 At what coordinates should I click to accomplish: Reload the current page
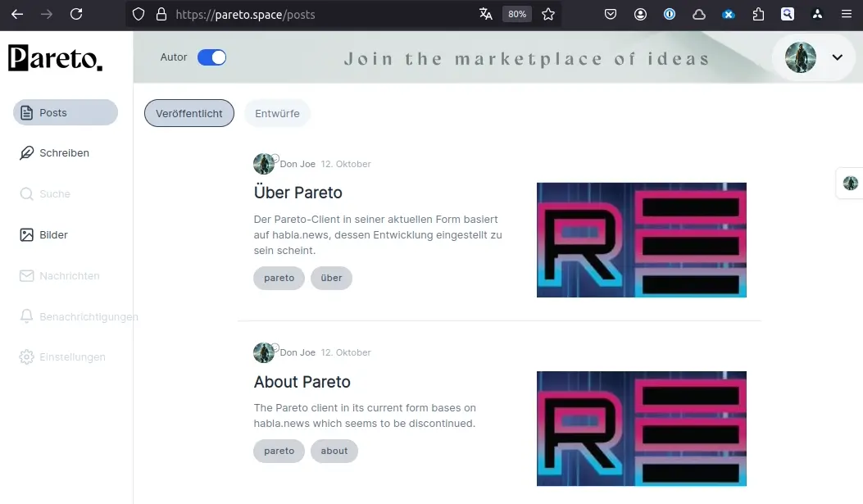(76, 14)
